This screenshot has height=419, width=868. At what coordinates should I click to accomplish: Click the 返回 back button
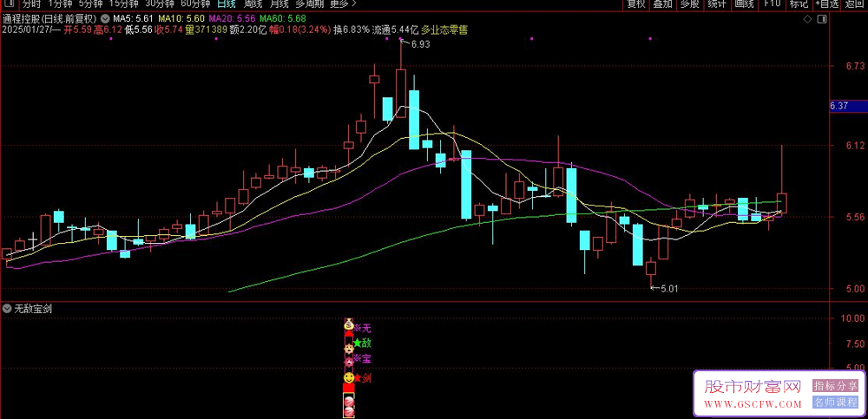(857, 3)
